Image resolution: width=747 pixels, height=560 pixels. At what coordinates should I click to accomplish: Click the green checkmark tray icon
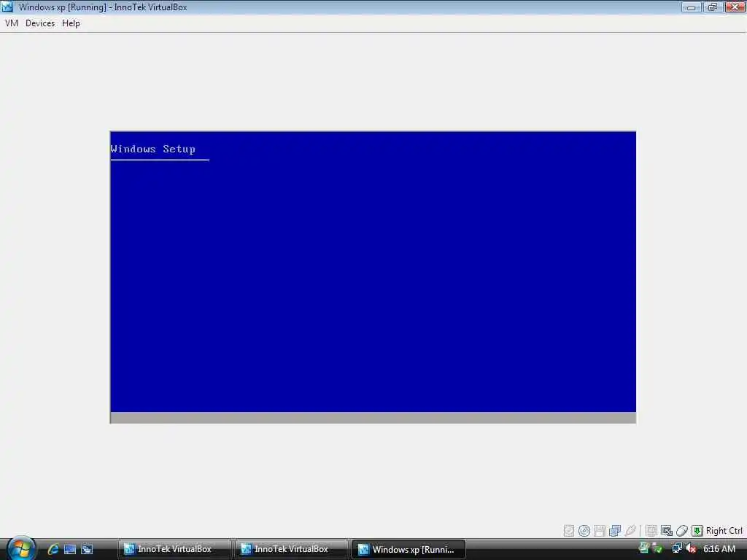[x=658, y=548]
